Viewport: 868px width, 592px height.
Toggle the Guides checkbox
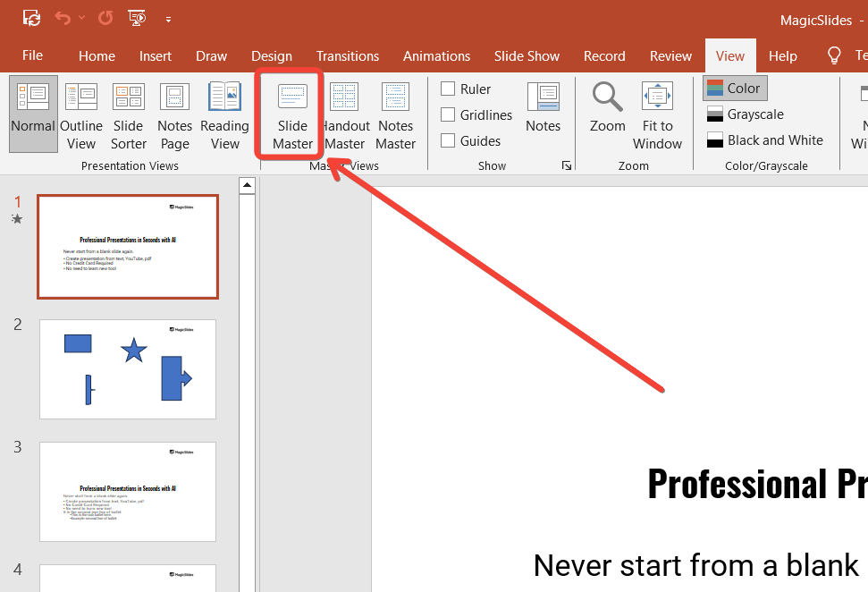pyautogui.click(x=449, y=140)
